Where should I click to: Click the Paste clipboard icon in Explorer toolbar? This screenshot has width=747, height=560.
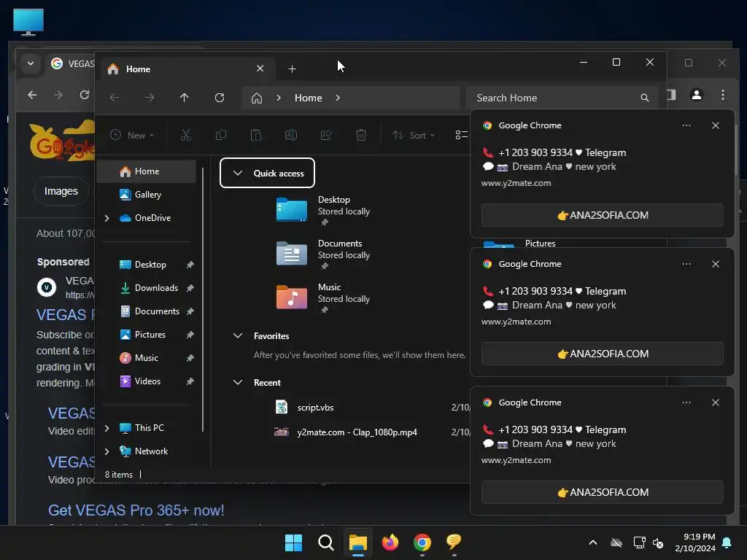[256, 135]
